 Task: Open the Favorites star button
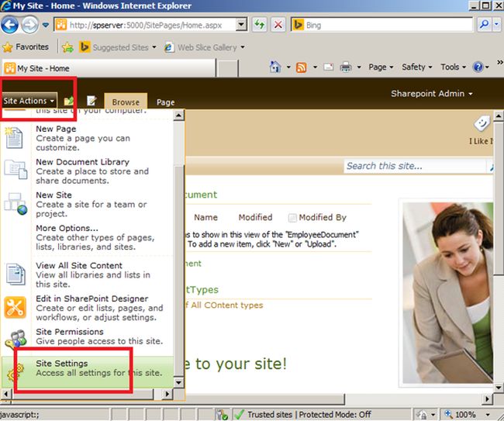tap(26, 47)
